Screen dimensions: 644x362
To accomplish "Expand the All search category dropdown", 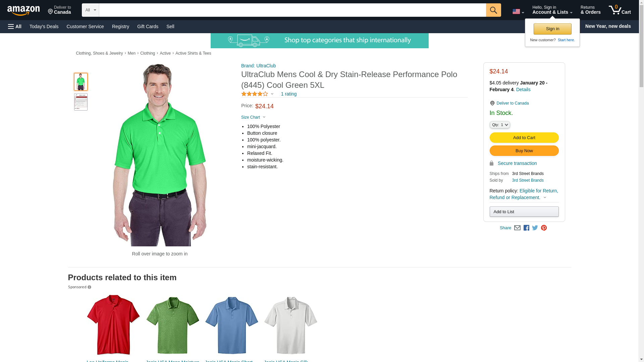I will 90,10.
